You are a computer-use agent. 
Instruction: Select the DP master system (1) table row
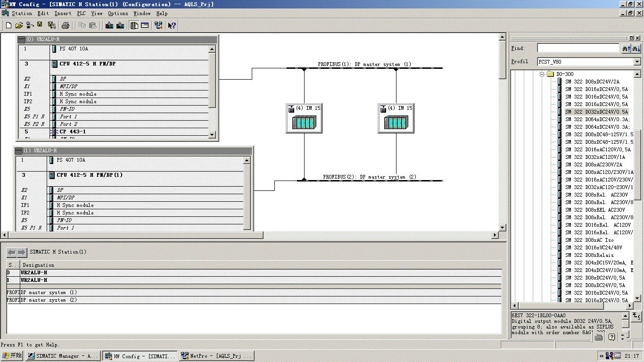click(x=254, y=292)
